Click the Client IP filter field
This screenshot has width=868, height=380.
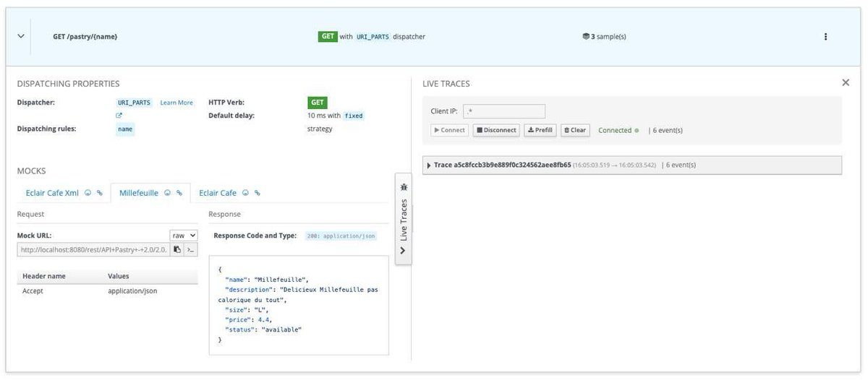[504, 111]
